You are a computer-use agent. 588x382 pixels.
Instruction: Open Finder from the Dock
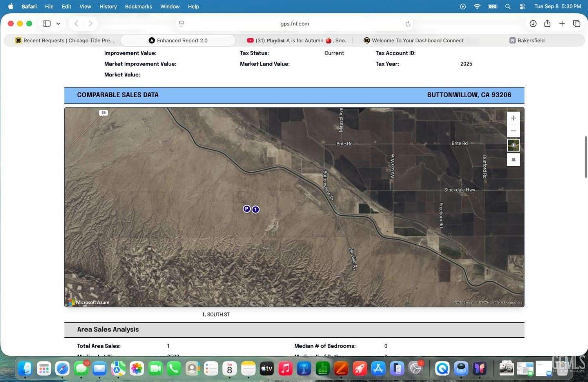[x=25, y=368]
